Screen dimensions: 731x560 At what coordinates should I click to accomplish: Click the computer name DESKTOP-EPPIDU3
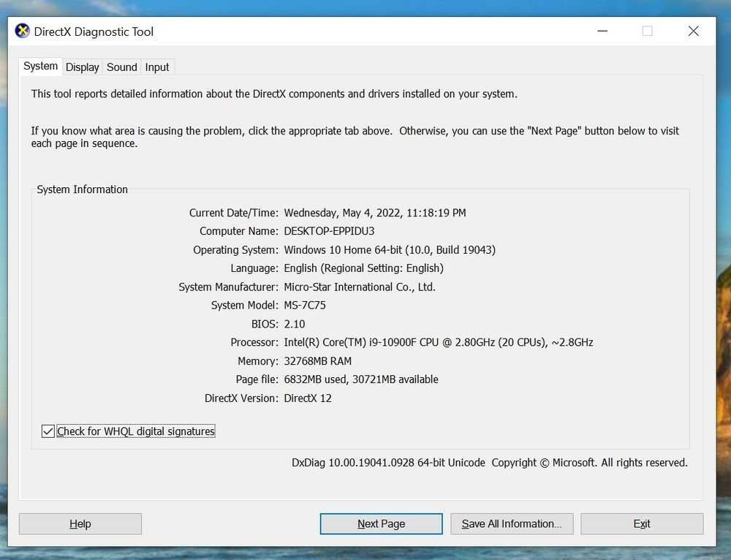pos(329,231)
